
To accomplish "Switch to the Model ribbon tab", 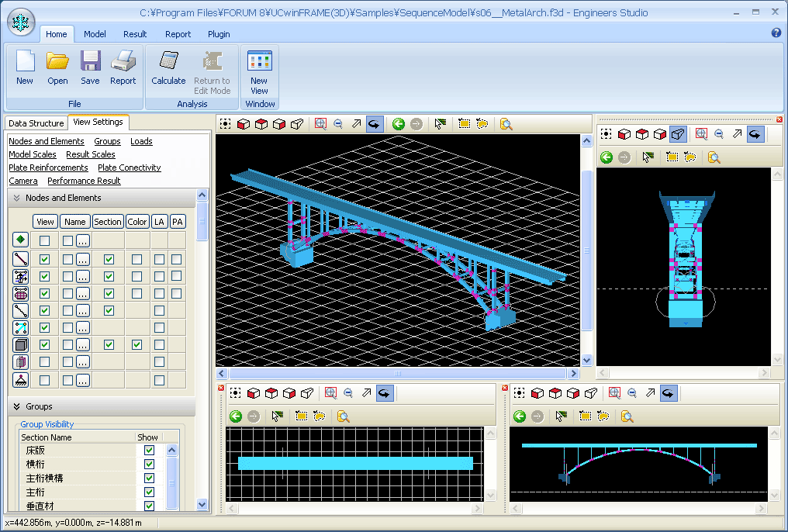I will pos(95,34).
